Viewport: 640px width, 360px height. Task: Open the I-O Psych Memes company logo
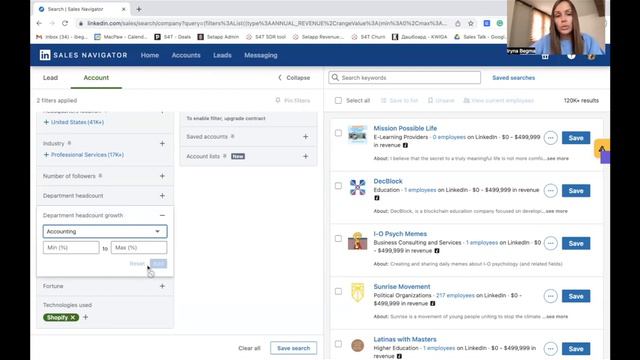click(x=357, y=240)
